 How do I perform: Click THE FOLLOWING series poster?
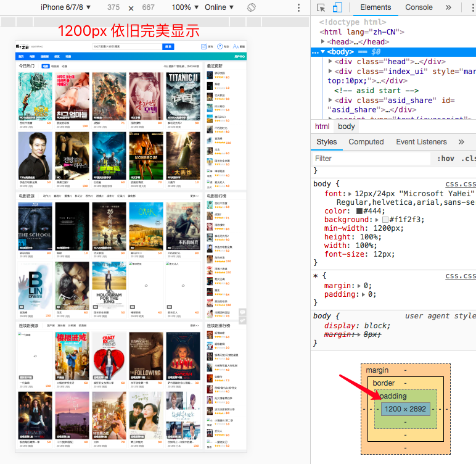coord(146,356)
